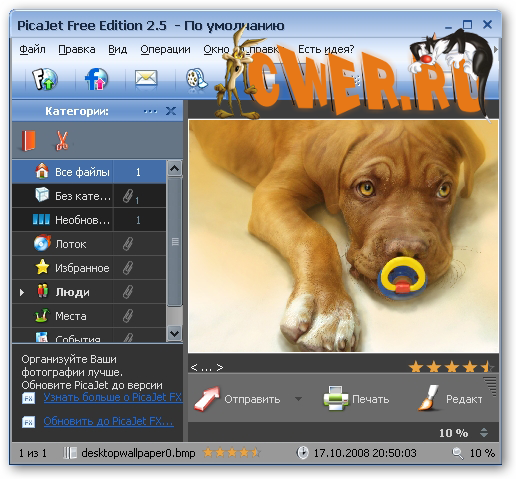Click the 1 из 1 counter text
516x479 pixels.
pyautogui.click(x=33, y=453)
